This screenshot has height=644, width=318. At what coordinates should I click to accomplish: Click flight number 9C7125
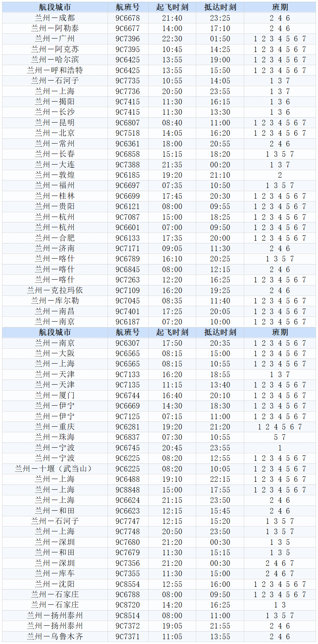(128, 416)
